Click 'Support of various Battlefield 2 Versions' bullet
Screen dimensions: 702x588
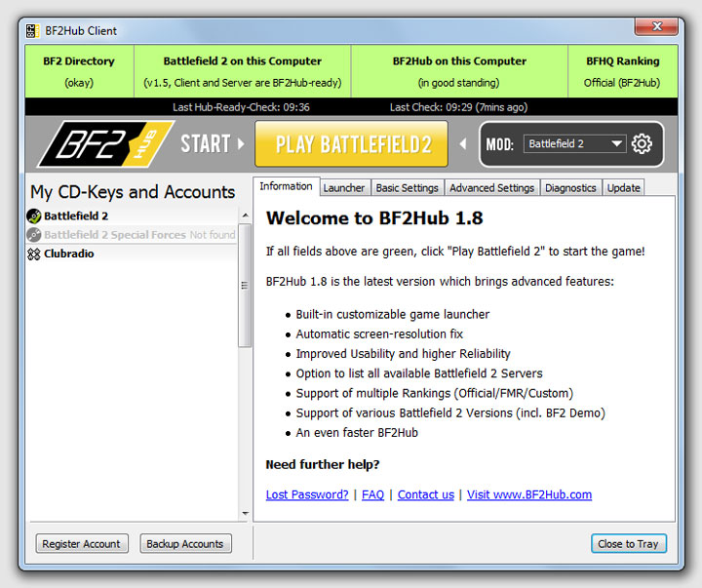click(x=450, y=412)
